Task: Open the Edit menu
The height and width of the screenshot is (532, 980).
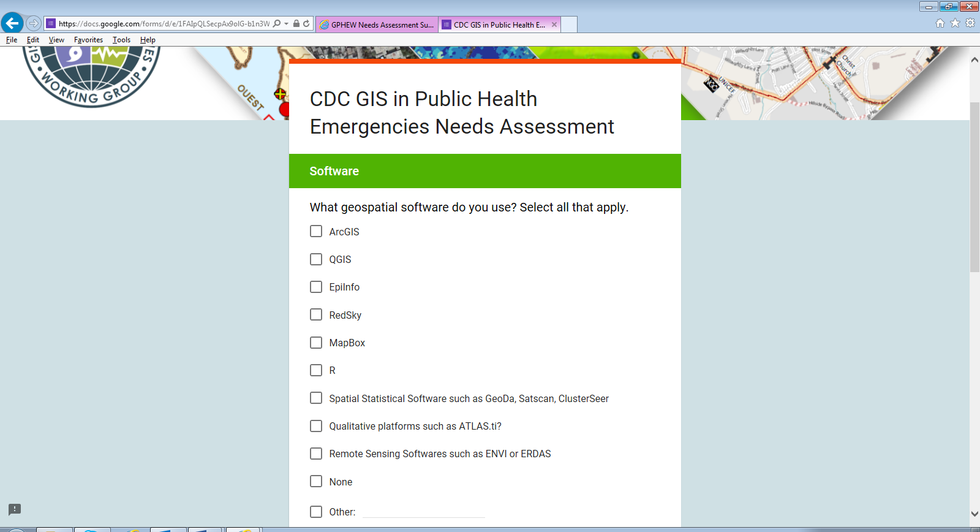Action: click(x=33, y=40)
